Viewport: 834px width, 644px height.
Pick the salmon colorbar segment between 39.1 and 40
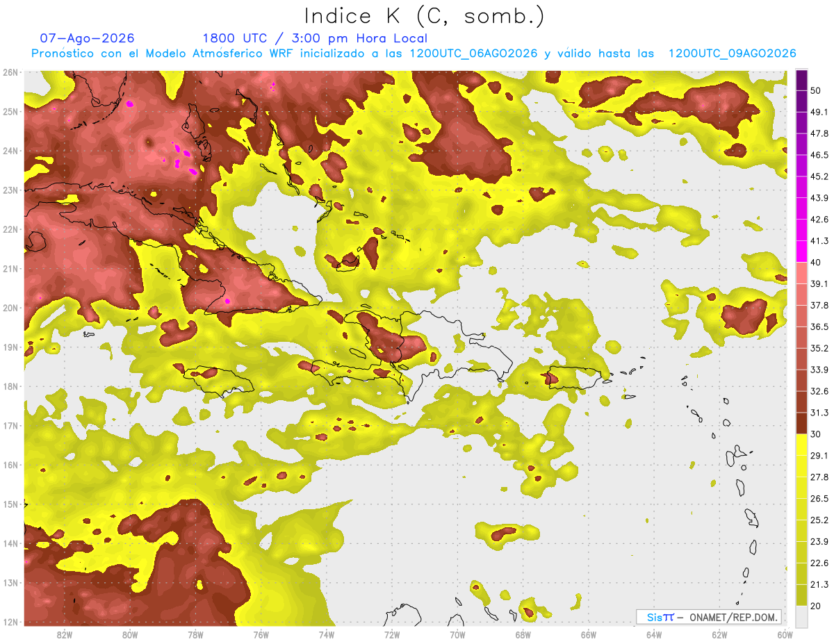[801, 273]
